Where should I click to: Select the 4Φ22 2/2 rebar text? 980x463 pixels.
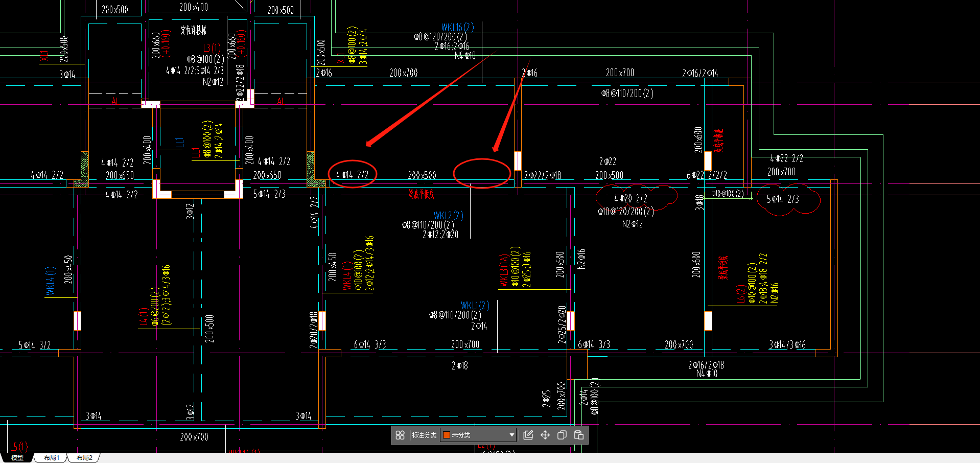(x=786, y=159)
